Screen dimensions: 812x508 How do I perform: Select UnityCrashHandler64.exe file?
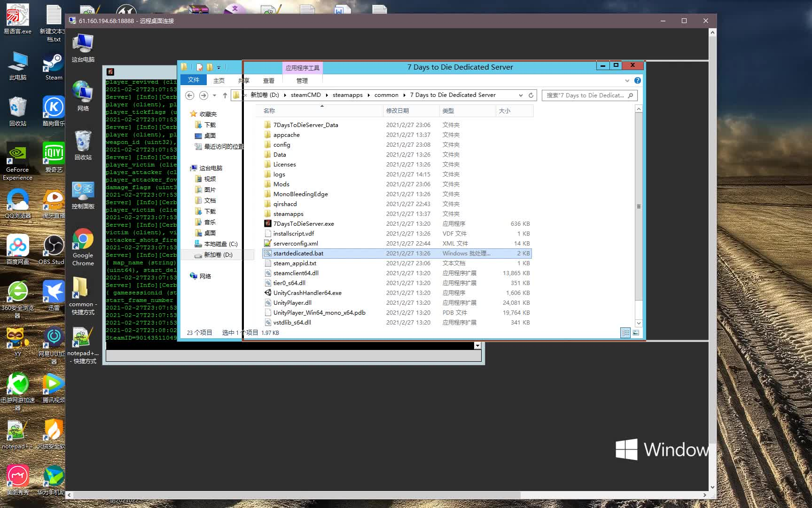(307, 293)
